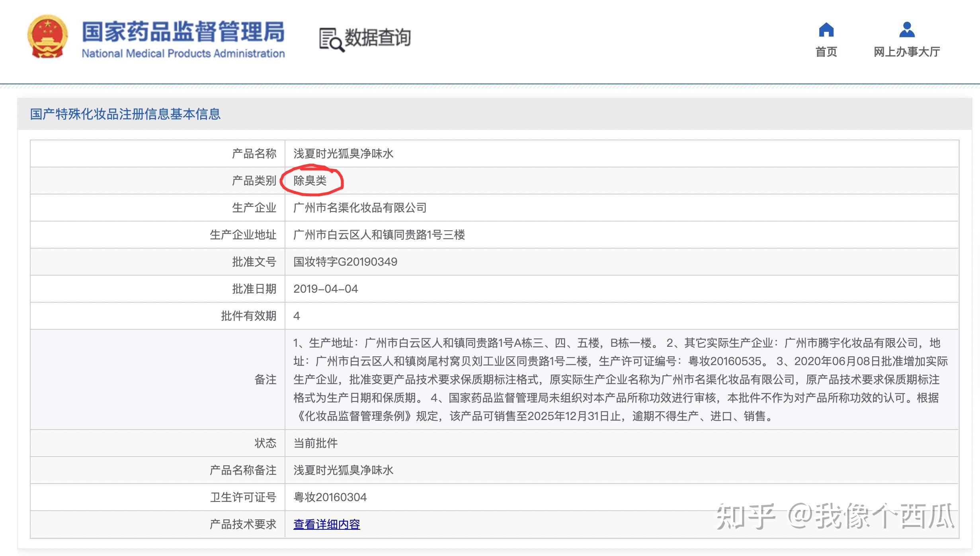
Task: Click status value 当前批件
Action: 315,443
